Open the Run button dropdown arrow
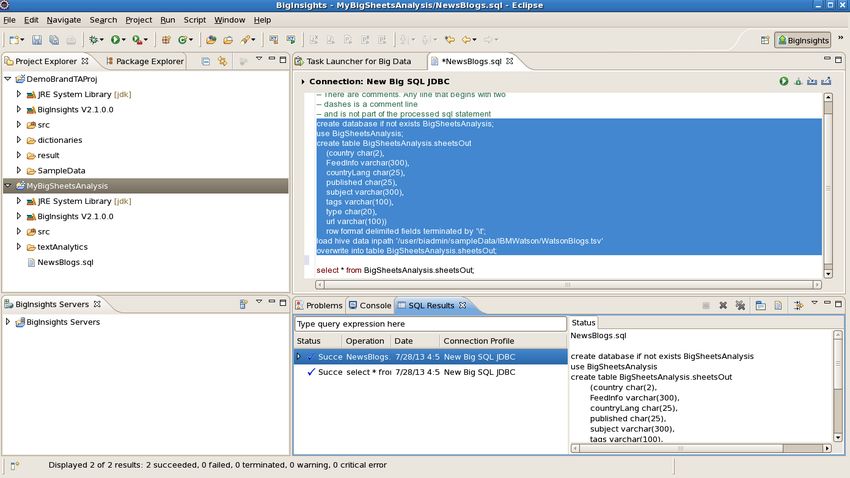Screen dimensions: 850x478 [124, 40]
